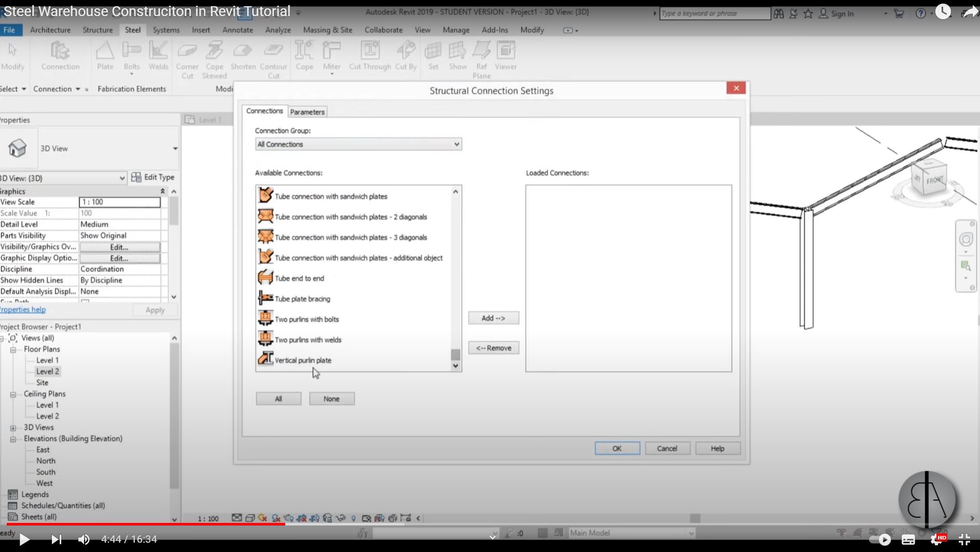
Task: Open the Connection Group dropdown
Action: 456,144
